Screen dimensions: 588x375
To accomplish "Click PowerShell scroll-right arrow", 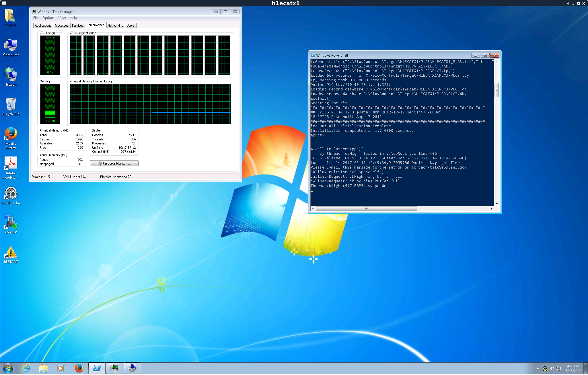I will coord(492,209).
